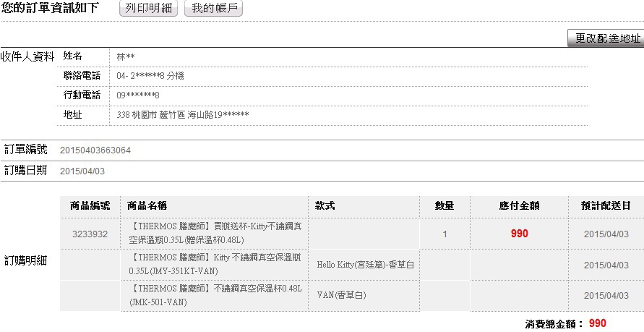Open 我的帳戶 my account button
Screen dimensions: 644x332
pos(213,8)
